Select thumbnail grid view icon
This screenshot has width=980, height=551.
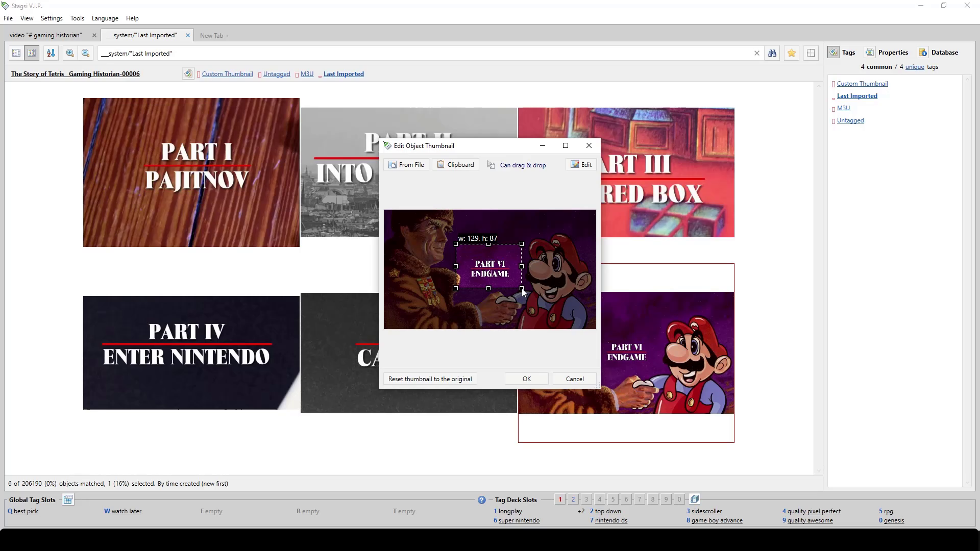coord(32,53)
